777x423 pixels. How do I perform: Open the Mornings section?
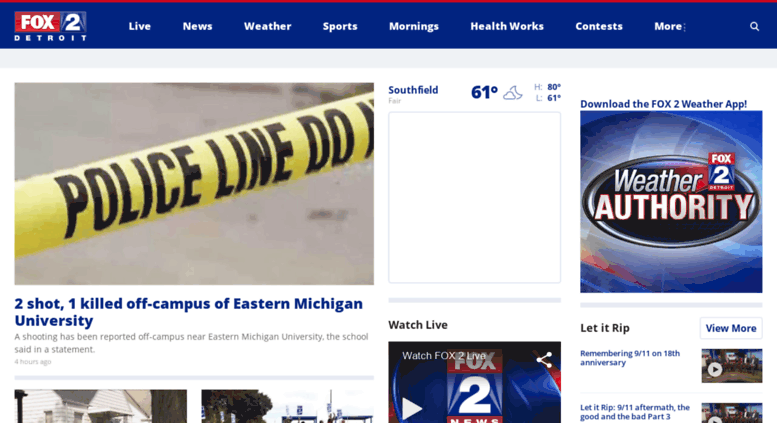pos(413,26)
